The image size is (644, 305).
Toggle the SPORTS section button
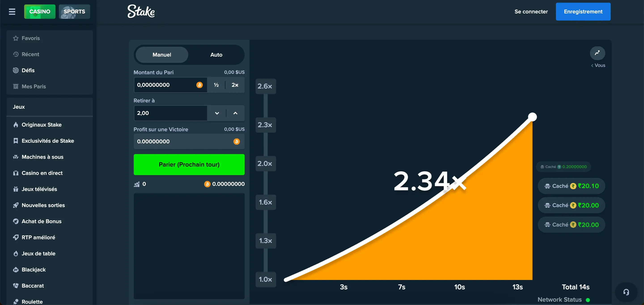[x=74, y=11]
